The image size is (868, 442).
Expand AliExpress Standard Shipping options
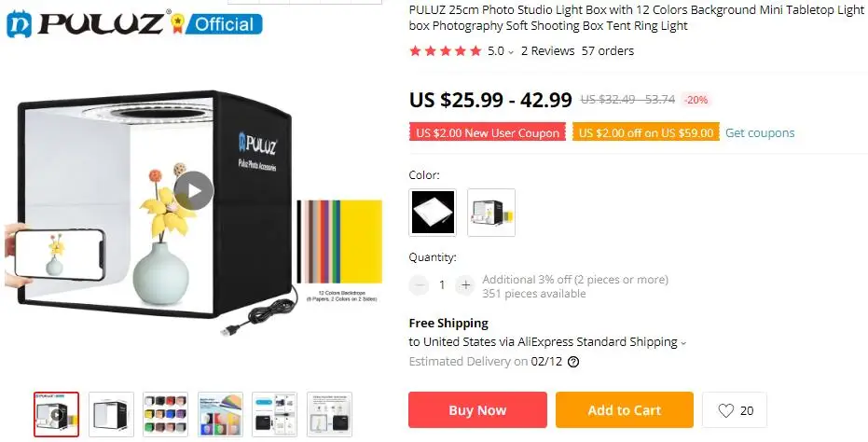click(683, 343)
